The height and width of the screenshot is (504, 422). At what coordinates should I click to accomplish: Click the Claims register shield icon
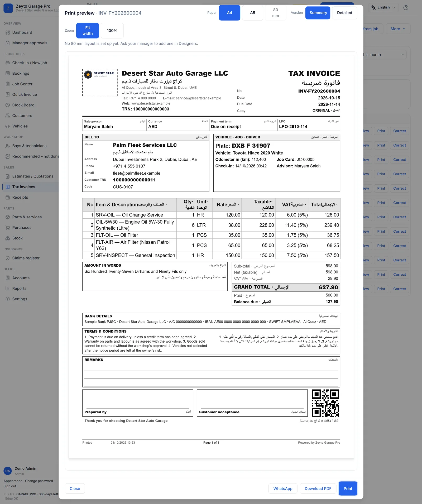[x=7, y=258]
